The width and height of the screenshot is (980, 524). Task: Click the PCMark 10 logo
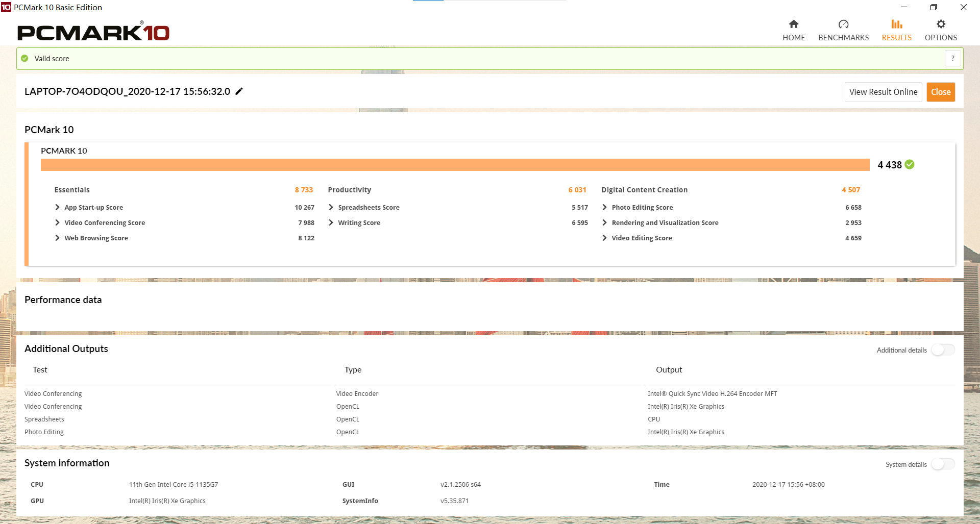[x=93, y=32]
